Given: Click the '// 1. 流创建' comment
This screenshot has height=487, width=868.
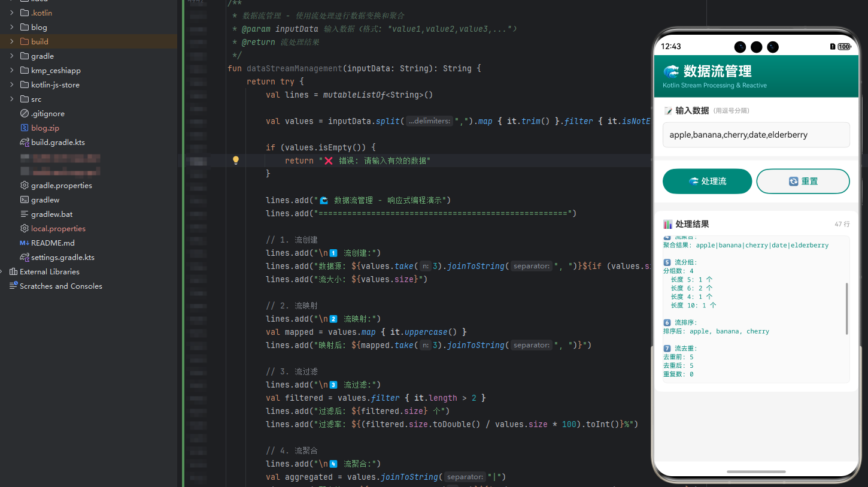Looking at the screenshot, I should click(x=292, y=240).
